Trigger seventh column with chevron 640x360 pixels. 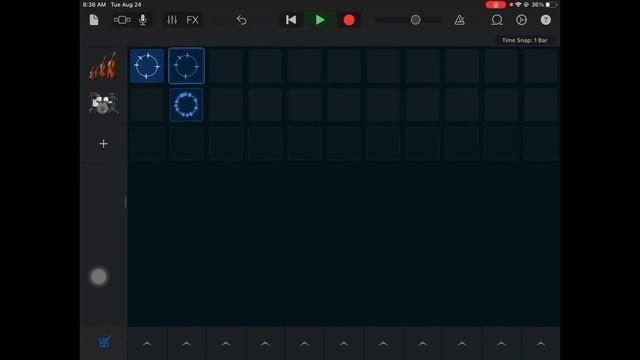(383, 344)
